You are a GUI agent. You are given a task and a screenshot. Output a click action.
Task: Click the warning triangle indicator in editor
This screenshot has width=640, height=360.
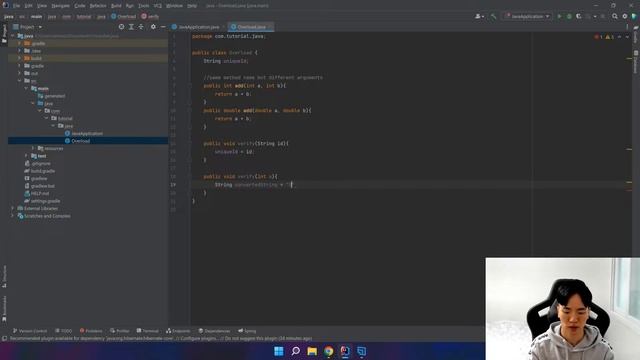609,37
